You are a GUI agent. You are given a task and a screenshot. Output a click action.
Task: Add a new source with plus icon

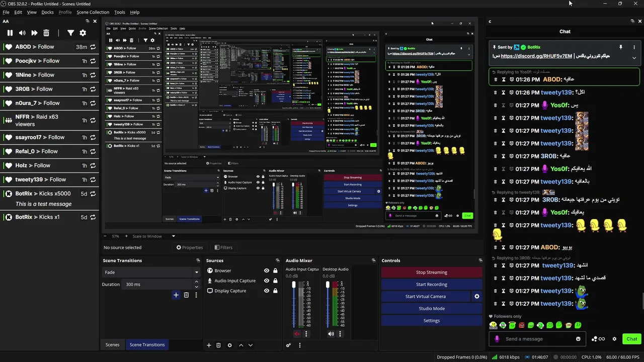point(209,345)
